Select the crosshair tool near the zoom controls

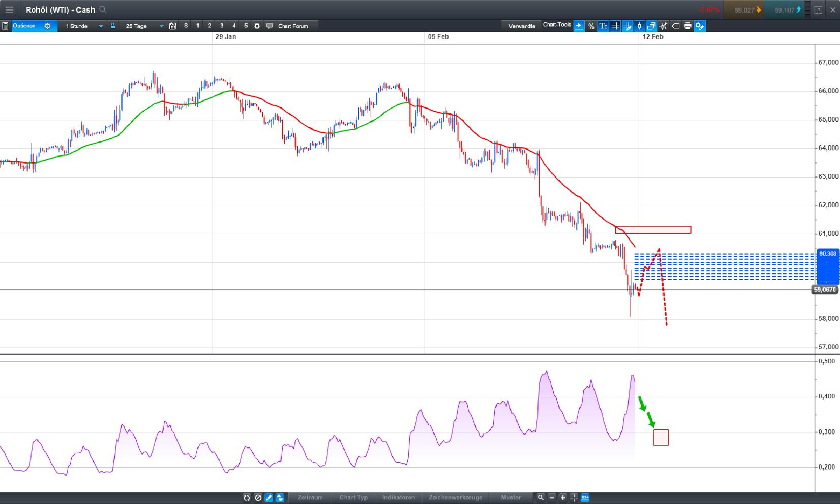(574, 498)
